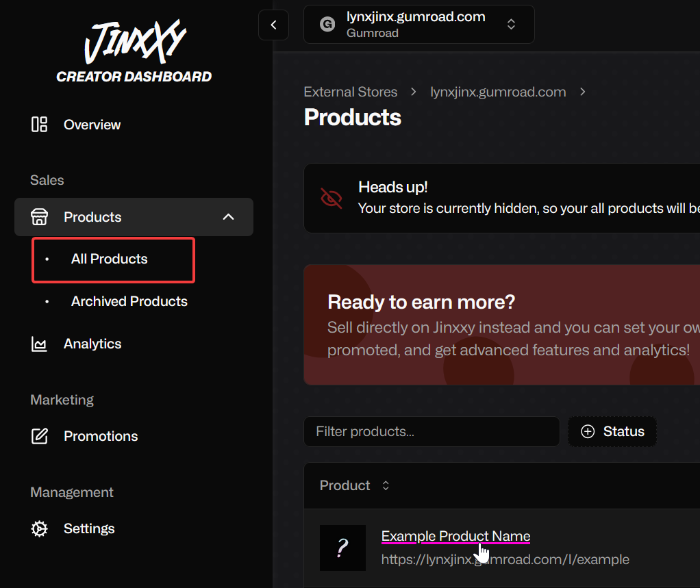700x588 pixels.
Task: Open the lynxjinx.gumroad.com store switcher
Action: [x=418, y=25]
